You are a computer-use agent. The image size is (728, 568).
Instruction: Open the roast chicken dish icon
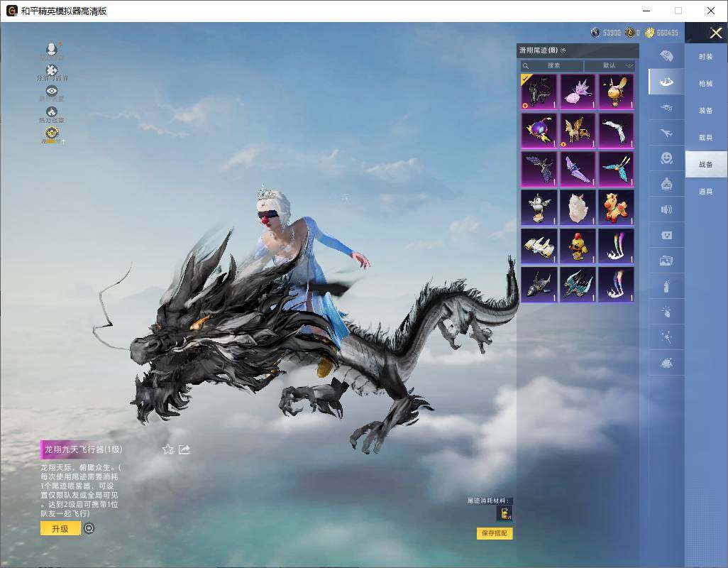(x=666, y=363)
